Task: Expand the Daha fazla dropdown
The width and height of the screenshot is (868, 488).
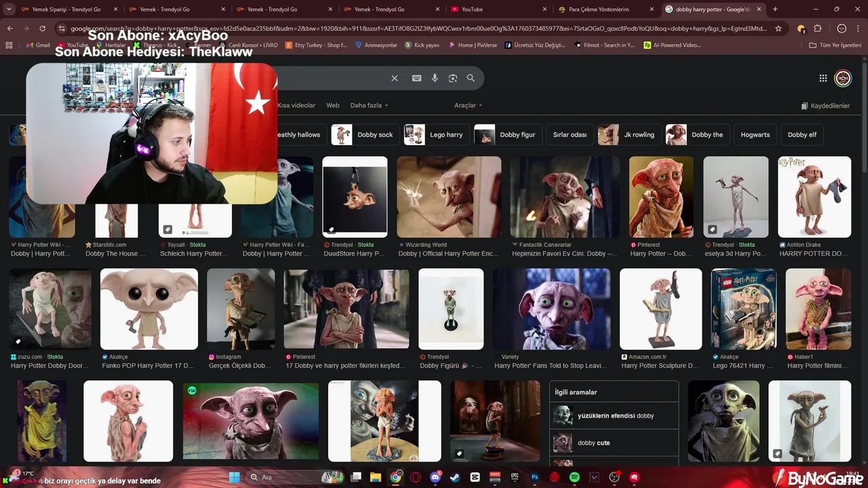Action: click(370, 106)
